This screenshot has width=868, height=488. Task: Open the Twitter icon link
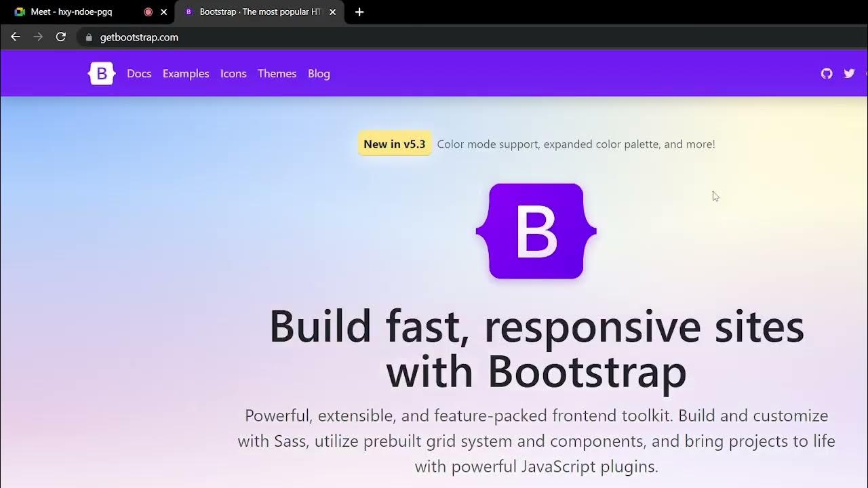click(849, 73)
